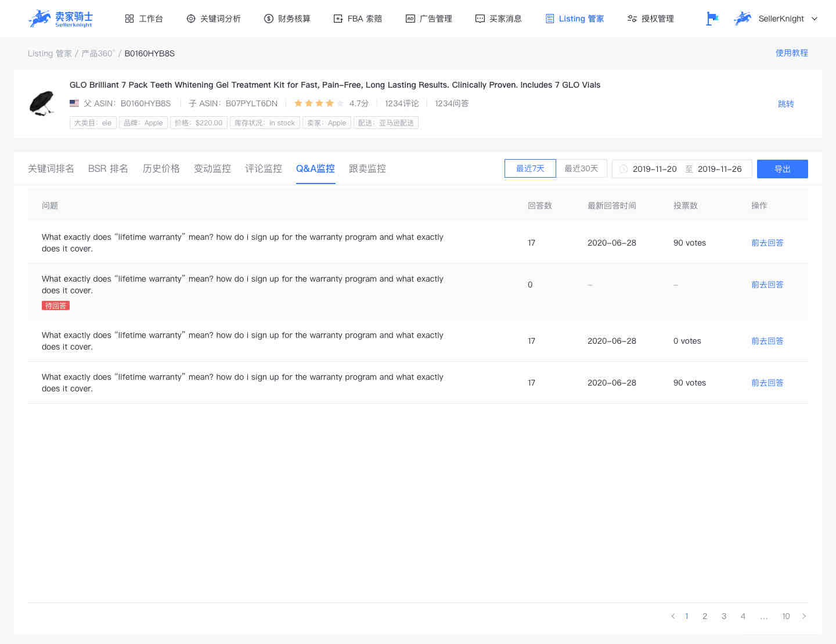The image size is (836, 644).
Task: Click 前去回答 in first question row
Action: click(x=767, y=243)
